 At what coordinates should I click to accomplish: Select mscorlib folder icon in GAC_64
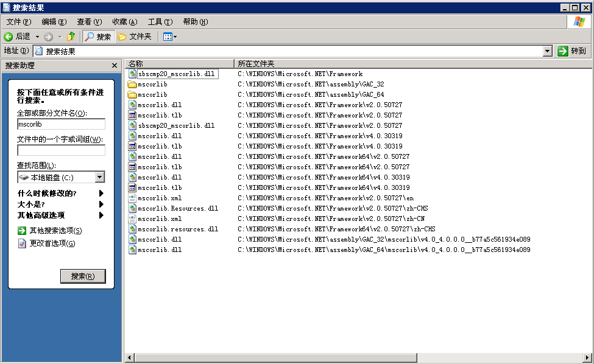click(132, 94)
